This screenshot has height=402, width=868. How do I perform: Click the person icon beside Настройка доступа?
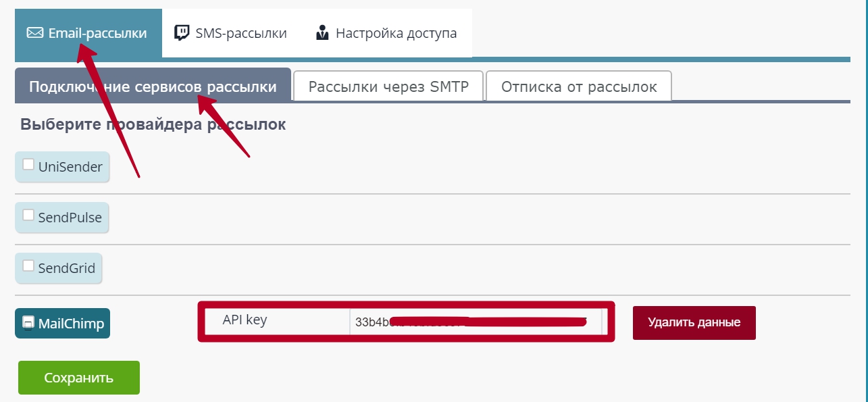322,32
